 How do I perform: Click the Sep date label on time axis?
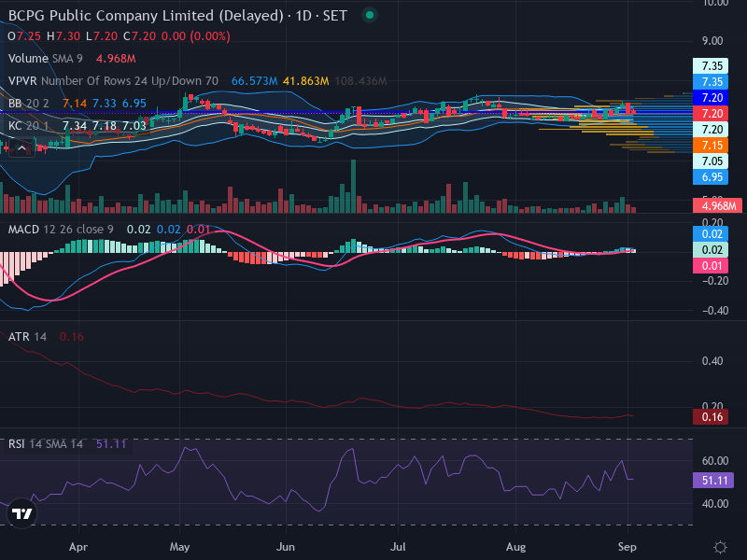click(x=627, y=547)
